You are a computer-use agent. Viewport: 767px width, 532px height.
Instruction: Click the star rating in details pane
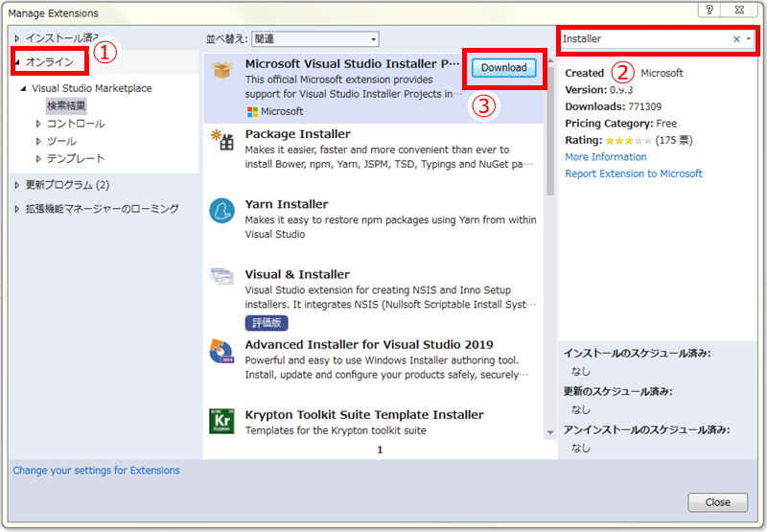pos(629,141)
